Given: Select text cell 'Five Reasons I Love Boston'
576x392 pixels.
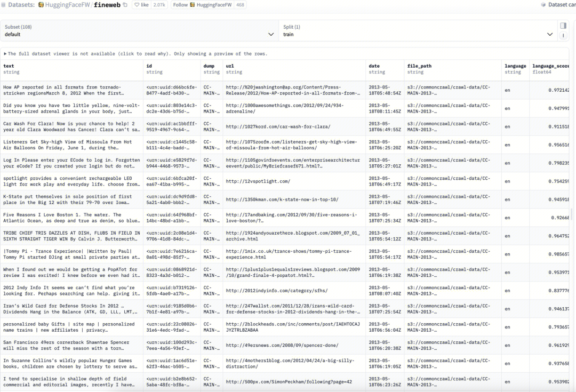Looking at the screenshot, I should click(x=71, y=218).
